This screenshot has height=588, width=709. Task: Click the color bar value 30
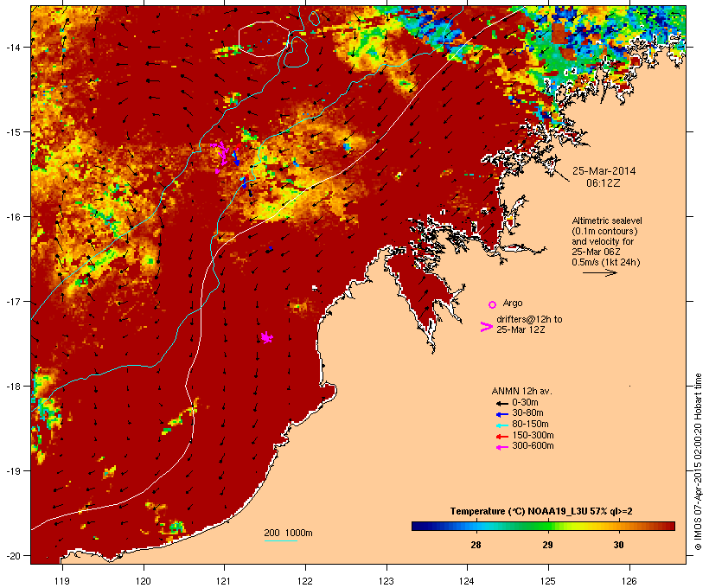coord(618,545)
